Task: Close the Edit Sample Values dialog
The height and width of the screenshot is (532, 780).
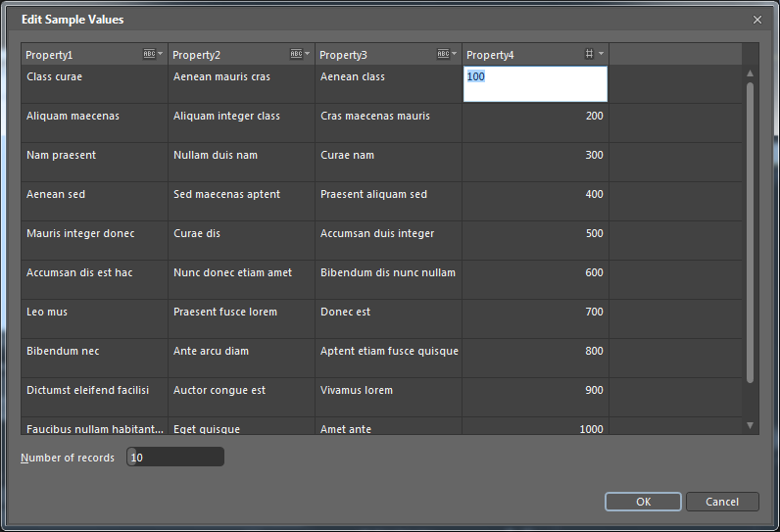Action: tap(756, 20)
